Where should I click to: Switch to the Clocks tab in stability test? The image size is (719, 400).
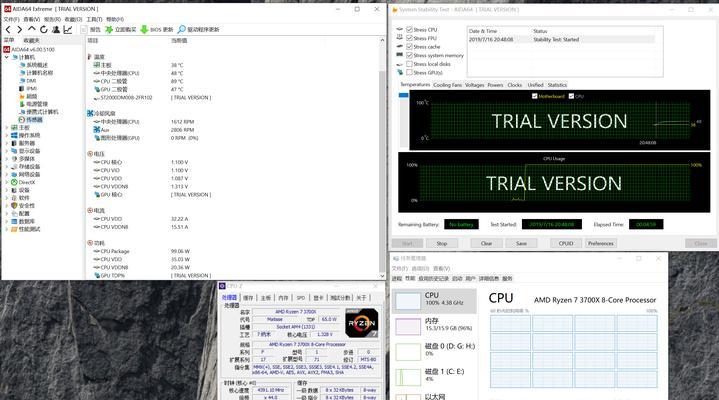[514, 85]
